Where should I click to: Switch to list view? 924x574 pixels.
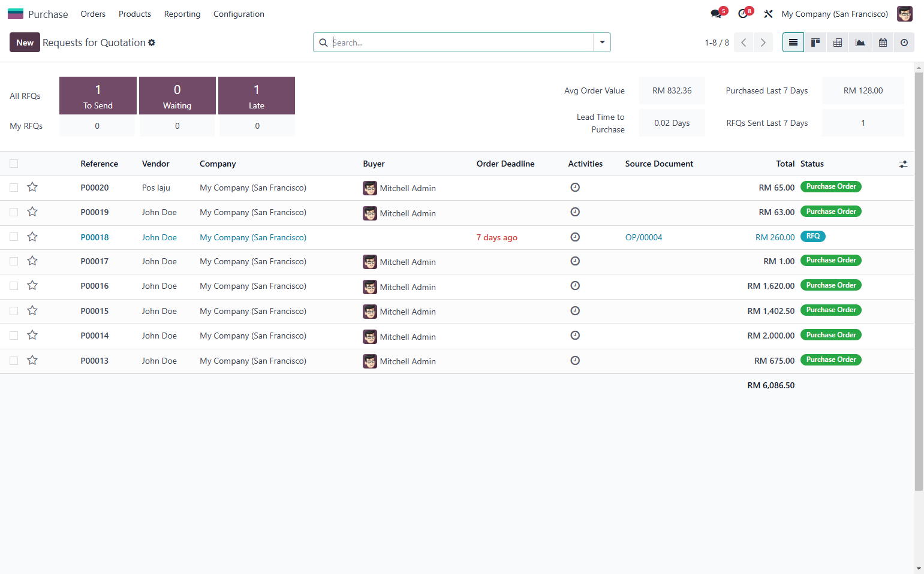[x=793, y=43]
